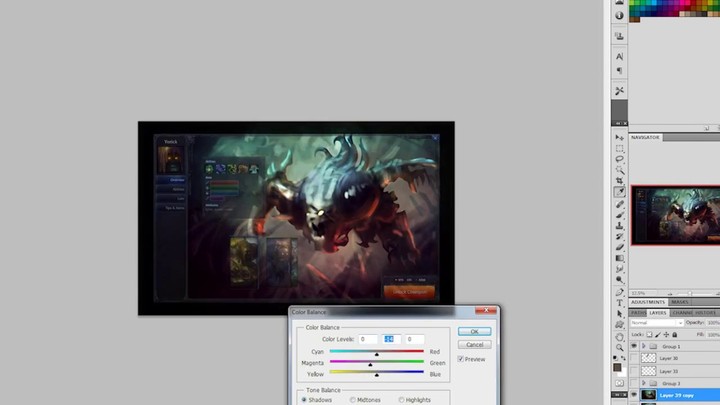Select the Path Selection tool
This screenshot has width=720, height=405.
[x=619, y=314]
